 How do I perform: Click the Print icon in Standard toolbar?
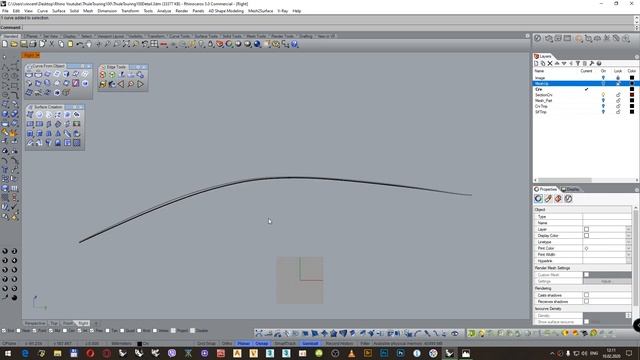tap(33, 44)
